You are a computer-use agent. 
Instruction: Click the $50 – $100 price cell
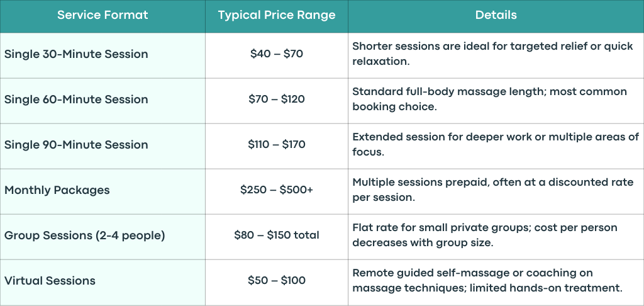[x=277, y=282]
